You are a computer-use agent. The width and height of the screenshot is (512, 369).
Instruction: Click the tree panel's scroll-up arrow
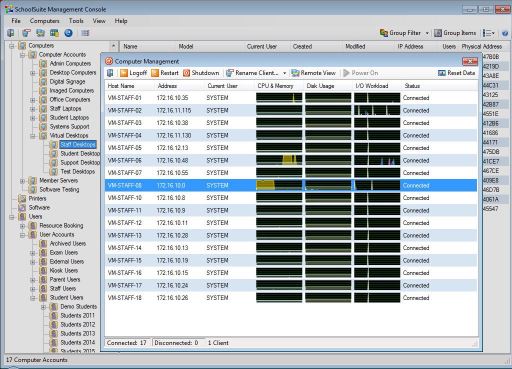114,46
